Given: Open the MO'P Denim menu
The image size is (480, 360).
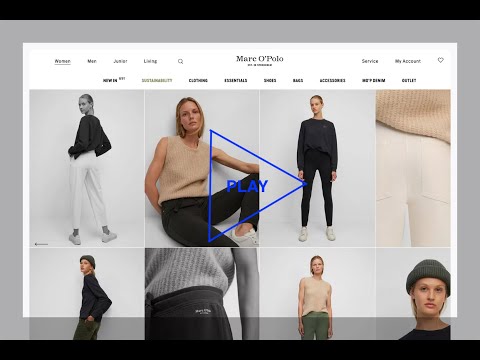Looking at the screenshot, I should click(x=374, y=81).
